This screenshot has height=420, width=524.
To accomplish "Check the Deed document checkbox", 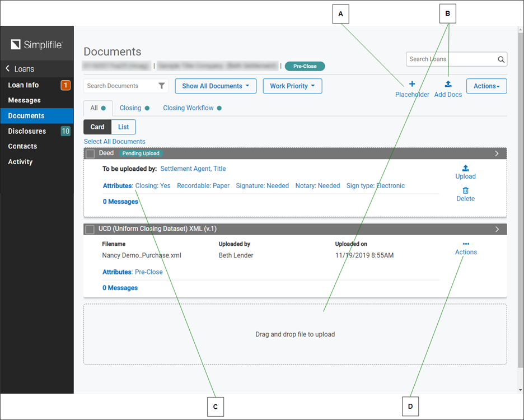I will pos(90,153).
